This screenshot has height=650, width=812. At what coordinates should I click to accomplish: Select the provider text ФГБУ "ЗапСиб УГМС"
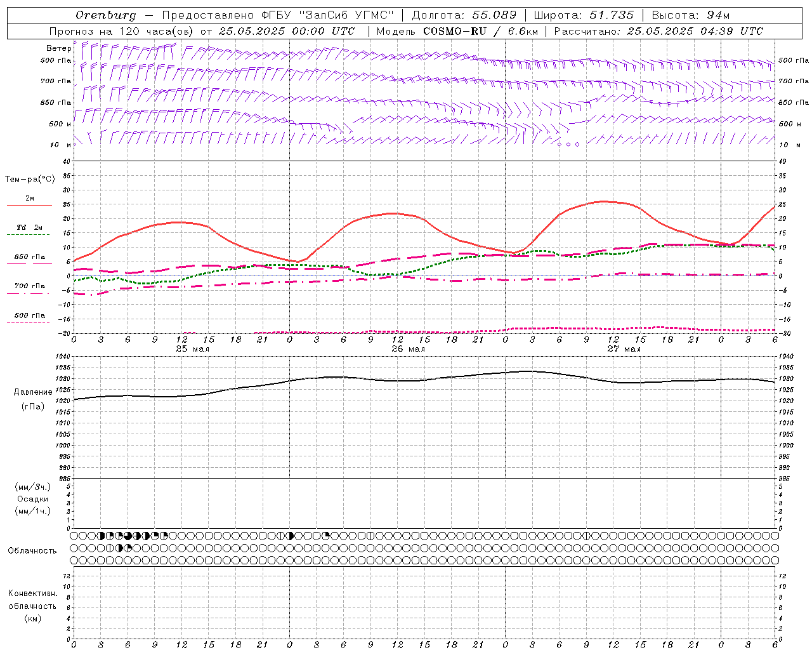click(328, 15)
